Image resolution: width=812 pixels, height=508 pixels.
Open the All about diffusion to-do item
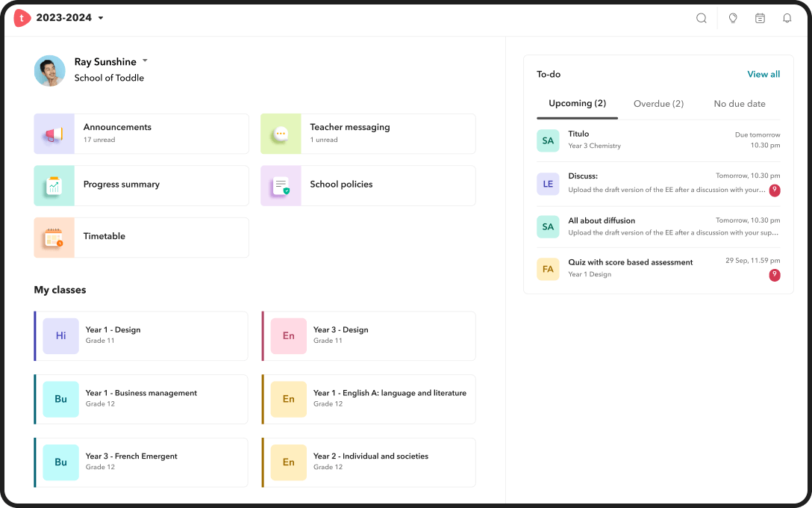[x=658, y=227]
